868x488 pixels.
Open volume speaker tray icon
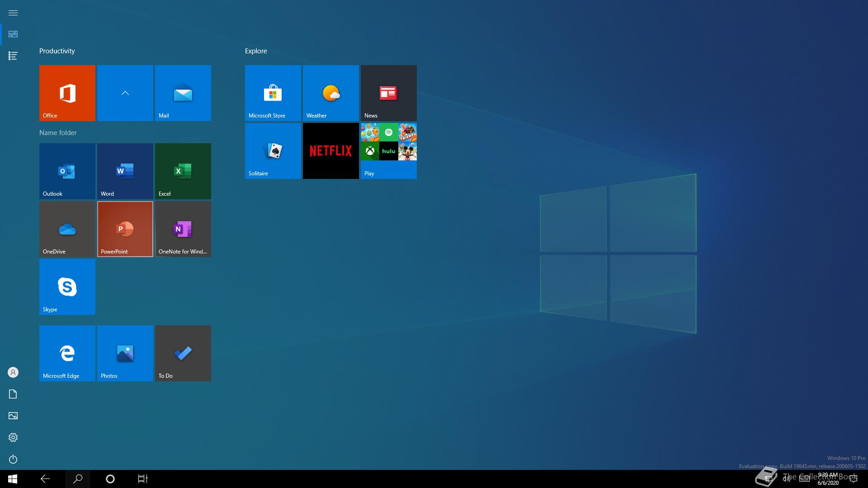click(x=787, y=479)
